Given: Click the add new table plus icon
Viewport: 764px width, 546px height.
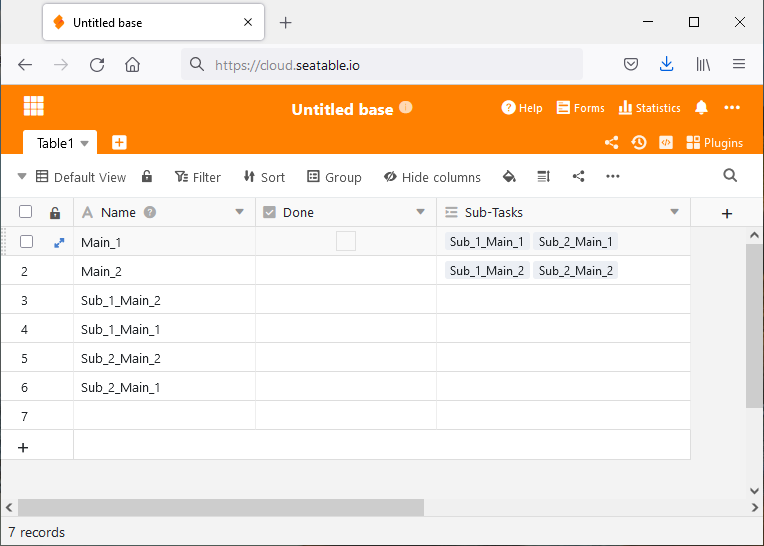Looking at the screenshot, I should point(119,143).
